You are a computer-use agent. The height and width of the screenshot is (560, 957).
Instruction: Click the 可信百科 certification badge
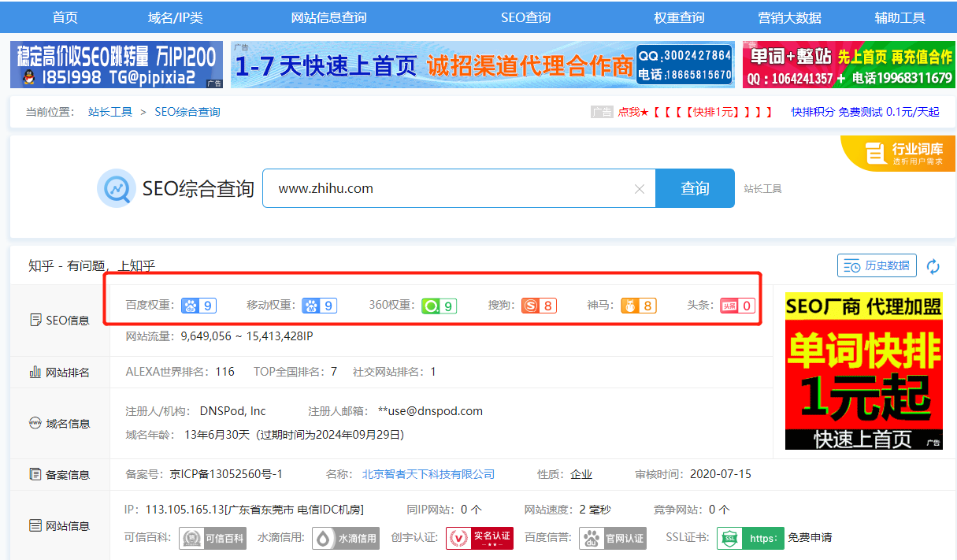(x=213, y=538)
